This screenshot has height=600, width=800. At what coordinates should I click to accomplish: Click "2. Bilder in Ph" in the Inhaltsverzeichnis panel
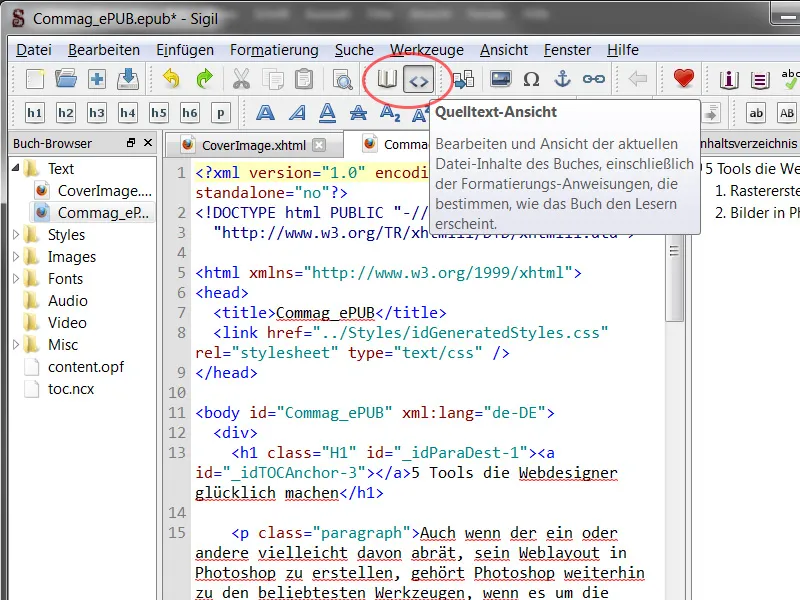[757, 213]
